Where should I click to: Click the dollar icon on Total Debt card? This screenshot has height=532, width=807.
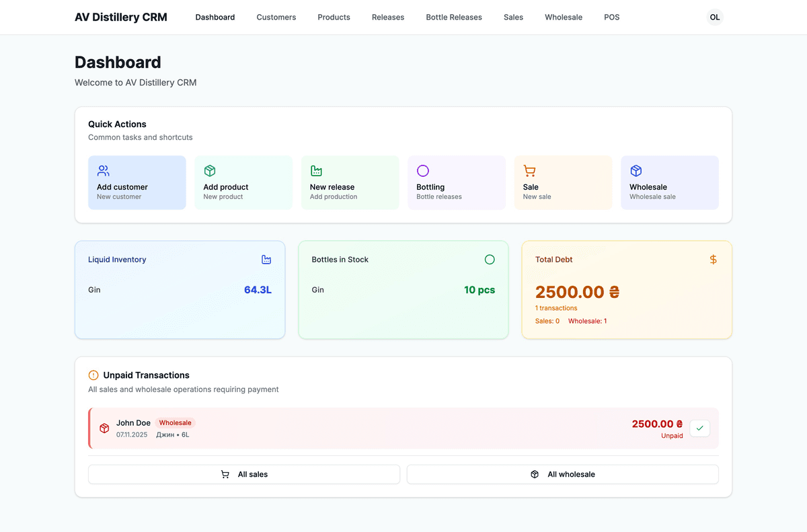(x=713, y=259)
